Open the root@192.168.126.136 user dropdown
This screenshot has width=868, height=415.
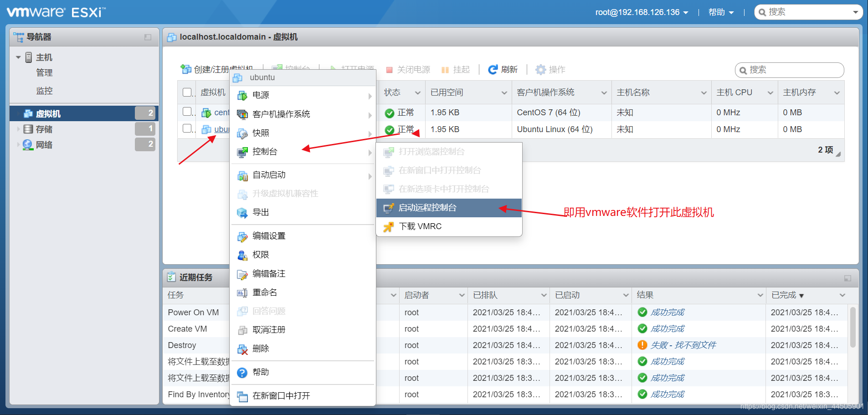tap(642, 12)
